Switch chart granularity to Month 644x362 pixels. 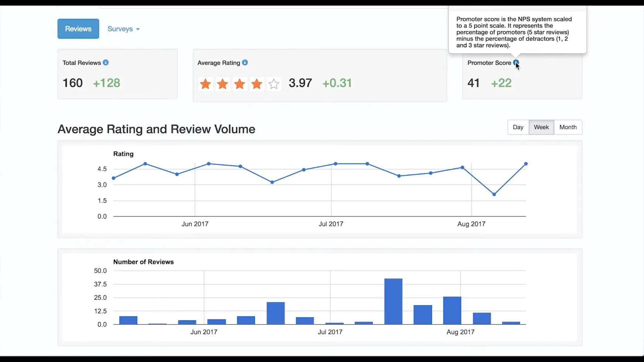point(568,127)
